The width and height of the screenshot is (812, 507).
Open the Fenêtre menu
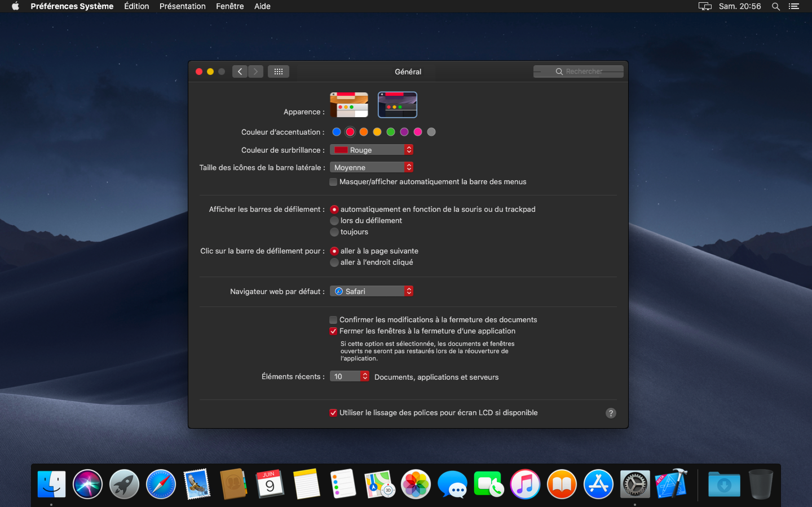pos(230,6)
